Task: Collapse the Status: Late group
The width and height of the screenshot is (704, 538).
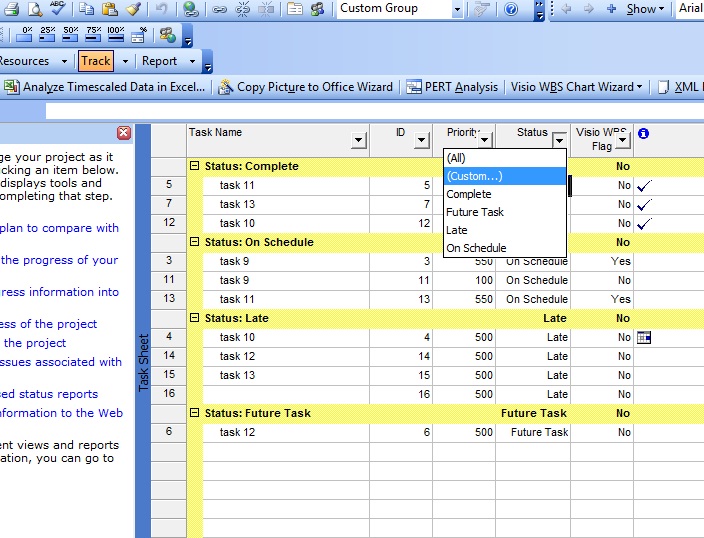Action: tap(195, 318)
